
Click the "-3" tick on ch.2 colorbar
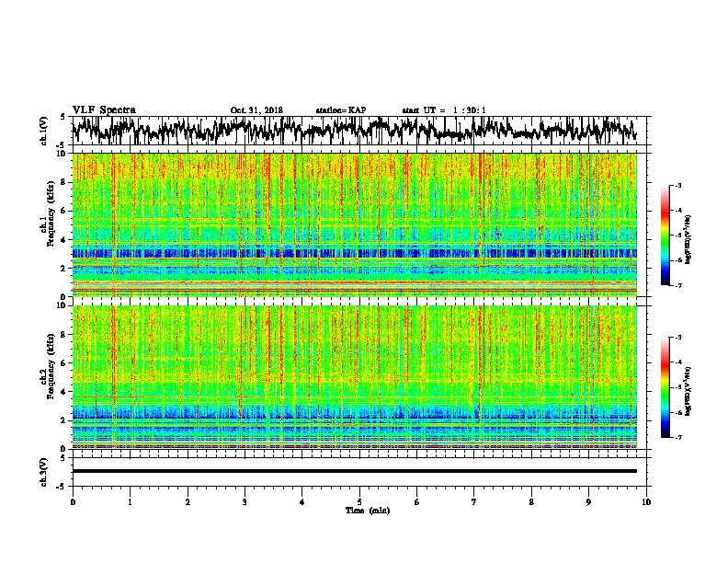(x=677, y=338)
